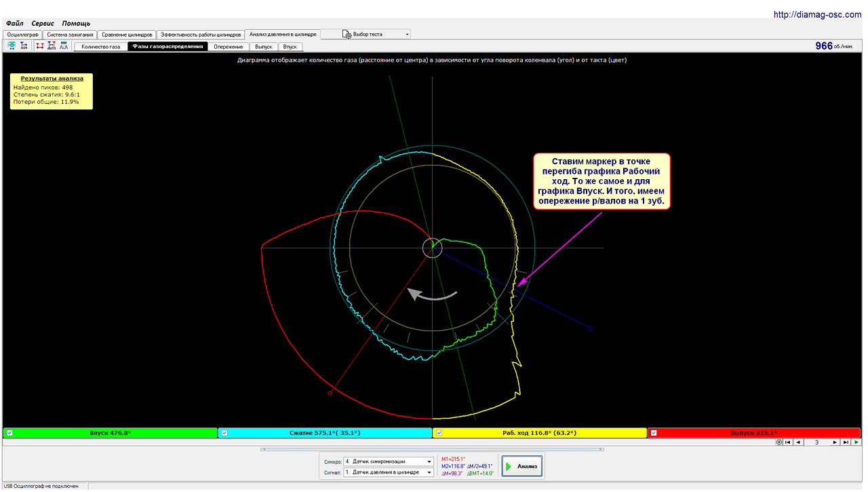
Task: Go to next frame arrow
Action: point(835,442)
